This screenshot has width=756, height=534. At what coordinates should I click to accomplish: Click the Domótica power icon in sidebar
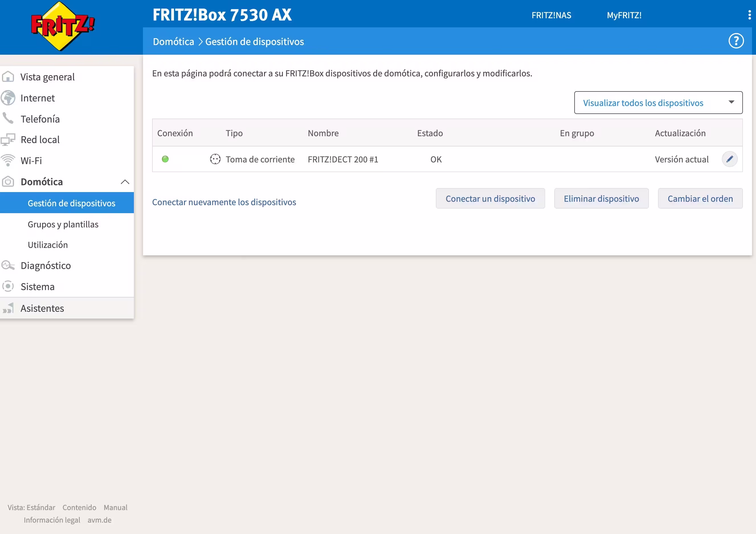point(8,182)
